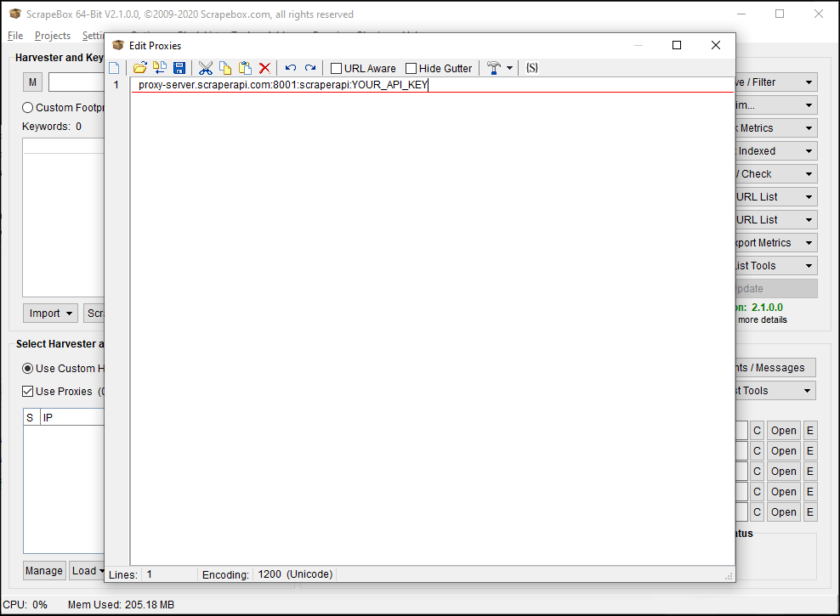Select the Custom Footprint radio button

26,107
